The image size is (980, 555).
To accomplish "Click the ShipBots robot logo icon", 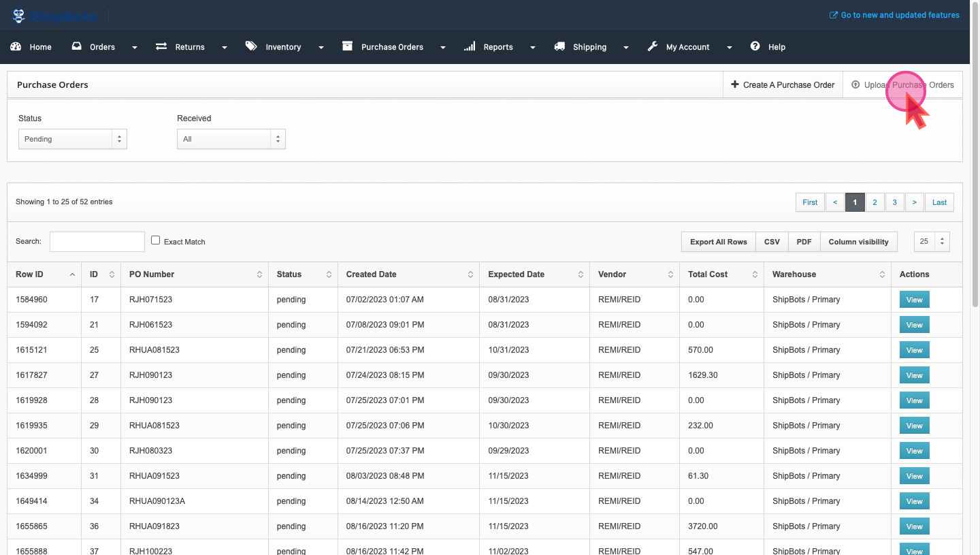I will point(18,15).
